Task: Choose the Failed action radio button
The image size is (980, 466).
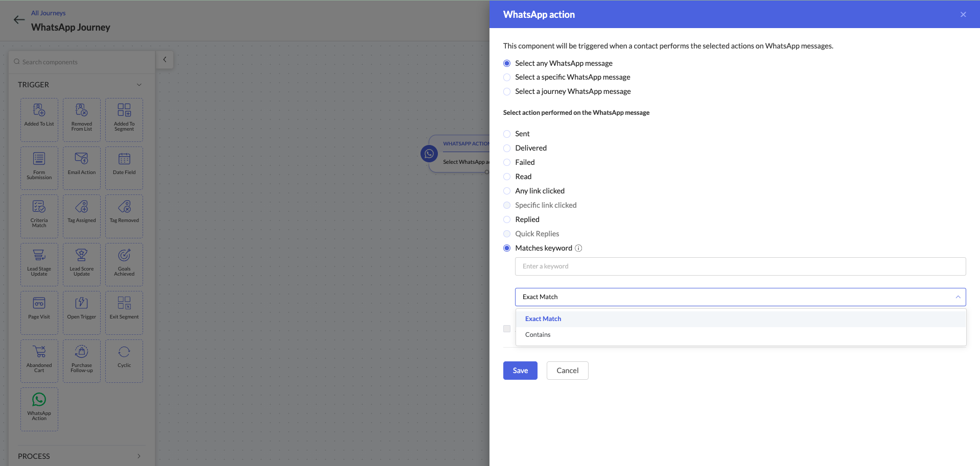Action: point(507,162)
